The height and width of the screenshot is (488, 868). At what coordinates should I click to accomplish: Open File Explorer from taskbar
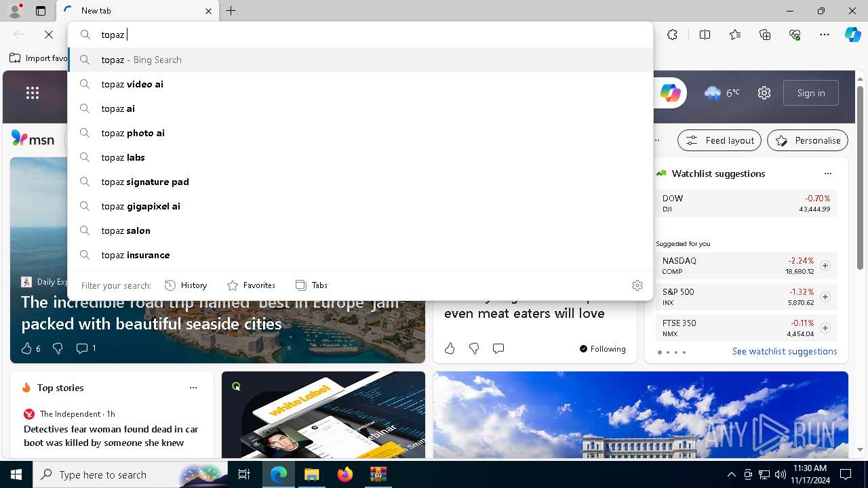(x=311, y=474)
